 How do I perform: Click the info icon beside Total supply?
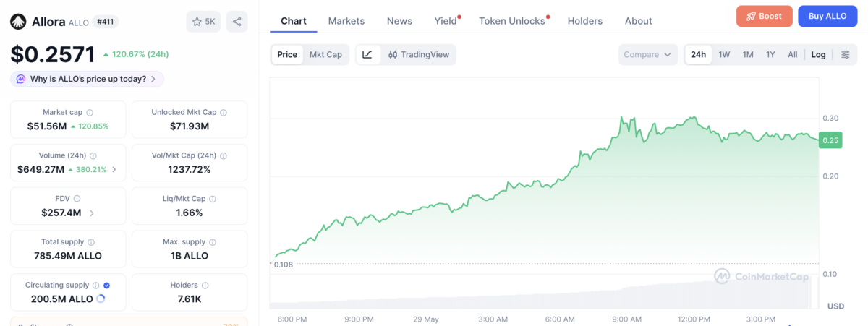coord(91,242)
